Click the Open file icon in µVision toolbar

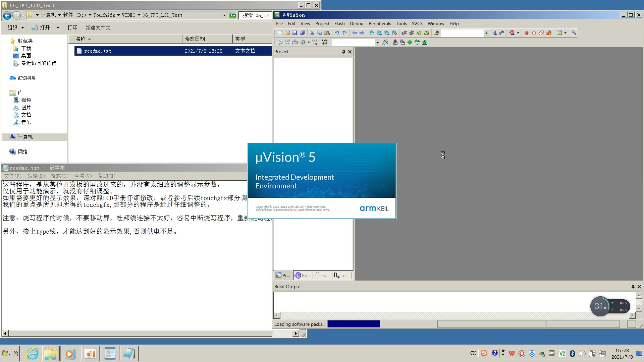point(287,33)
